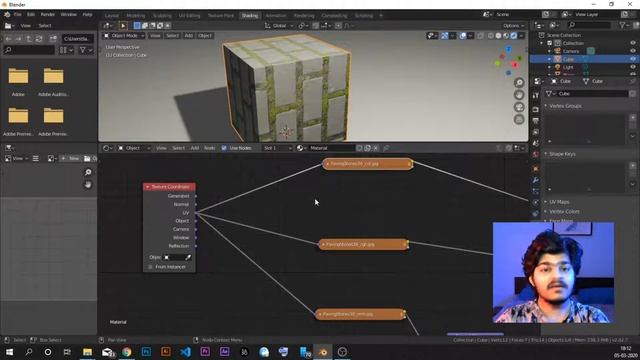Switch perspective/orthographic grid gizmo in viewport
Image resolution: width=640 pixels, height=360 pixels.
tap(519, 120)
